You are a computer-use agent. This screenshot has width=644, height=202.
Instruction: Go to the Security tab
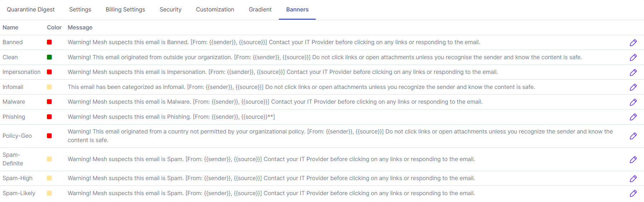170,10
